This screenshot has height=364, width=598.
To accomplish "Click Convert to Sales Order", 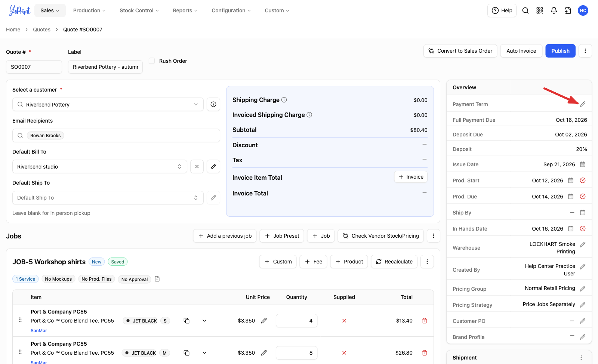I will pos(460,51).
